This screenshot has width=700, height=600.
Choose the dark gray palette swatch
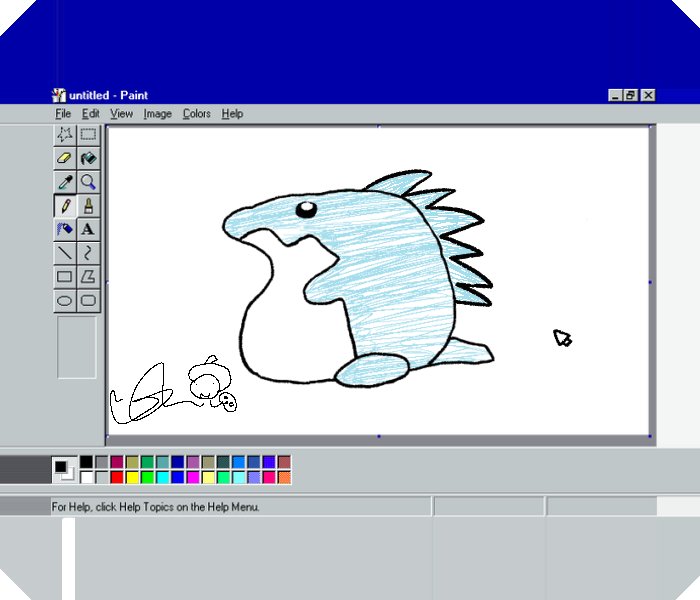click(x=102, y=462)
